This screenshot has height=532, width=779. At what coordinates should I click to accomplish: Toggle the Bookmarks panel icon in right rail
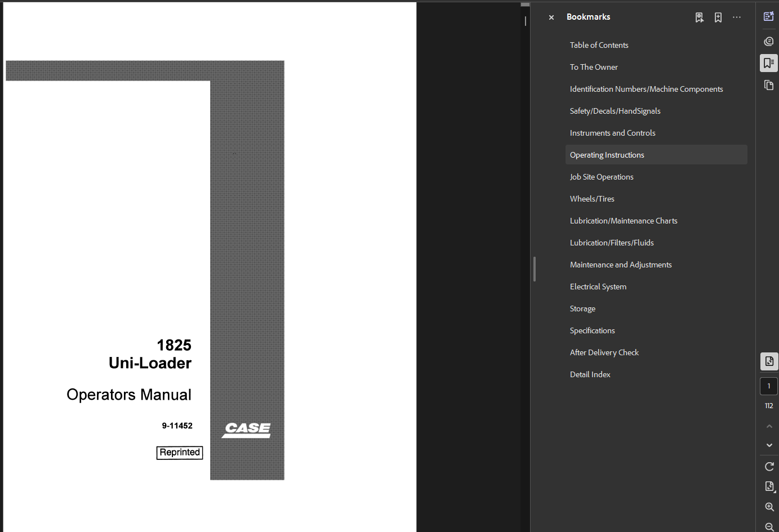(769, 63)
